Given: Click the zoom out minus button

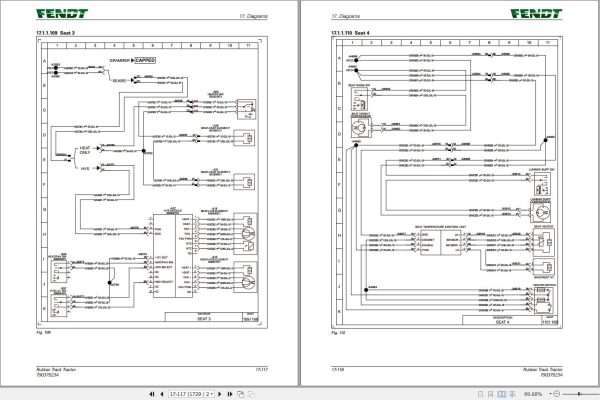Looking at the screenshot, I should click(557, 394).
